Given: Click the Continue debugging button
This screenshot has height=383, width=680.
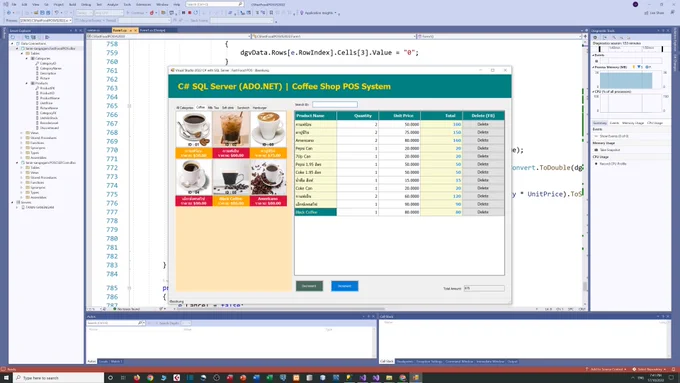Looking at the screenshot, I should click(136, 13).
